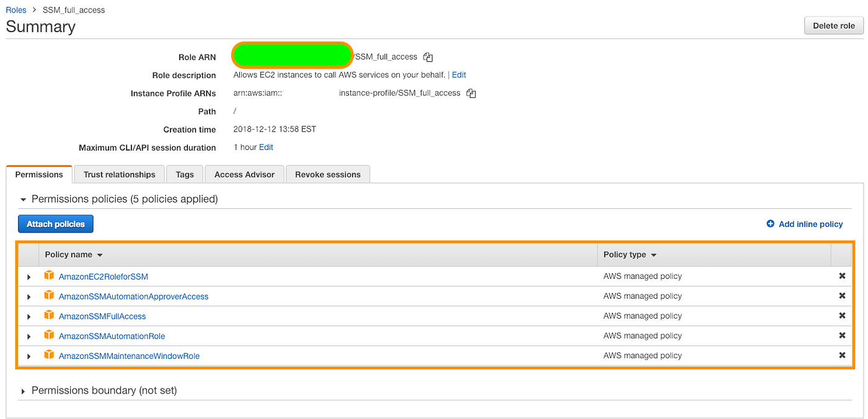Detach AmazonSSMMaintenanceWindowRole with its X icon

[842, 356]
